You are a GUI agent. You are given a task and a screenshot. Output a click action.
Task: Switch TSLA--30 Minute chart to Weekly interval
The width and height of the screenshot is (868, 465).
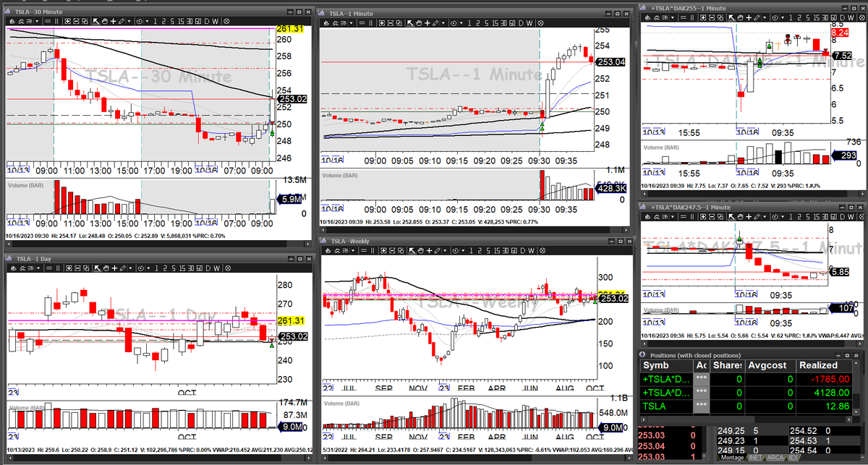point(216,21)
